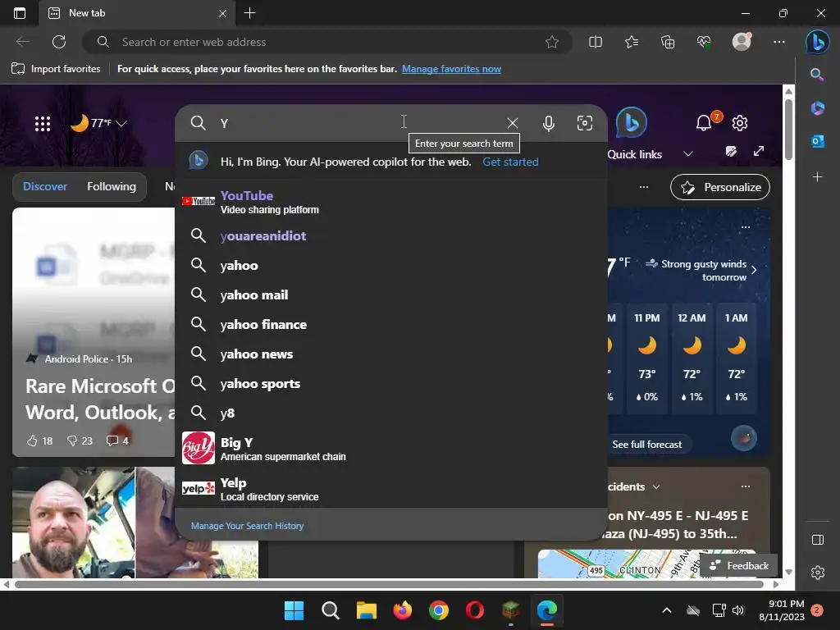The height and width of the screenshot is (630, 840).
Task: Expand the incidents traffic dropdown chevron
Action: coord(656,487)
